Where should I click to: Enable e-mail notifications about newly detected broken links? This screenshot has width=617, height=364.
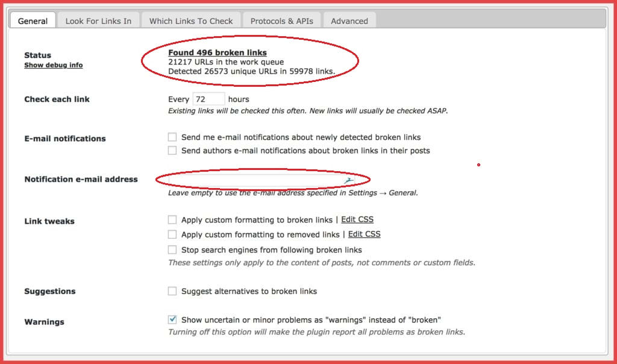point(172,137)
